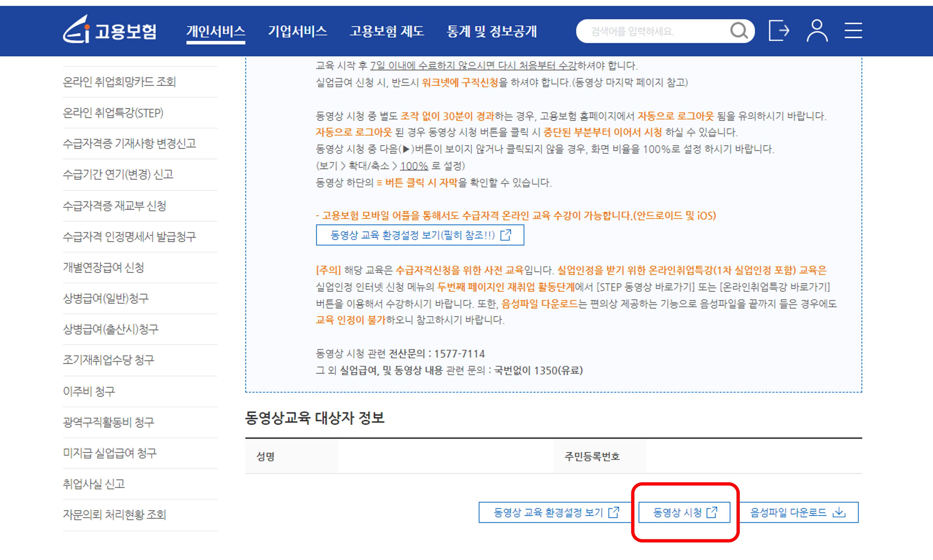This screenshot has height=560, width=933.
Task: Open 동영상 교육 환경설정 보기(필히 참조!!) link
Action: 420,235
